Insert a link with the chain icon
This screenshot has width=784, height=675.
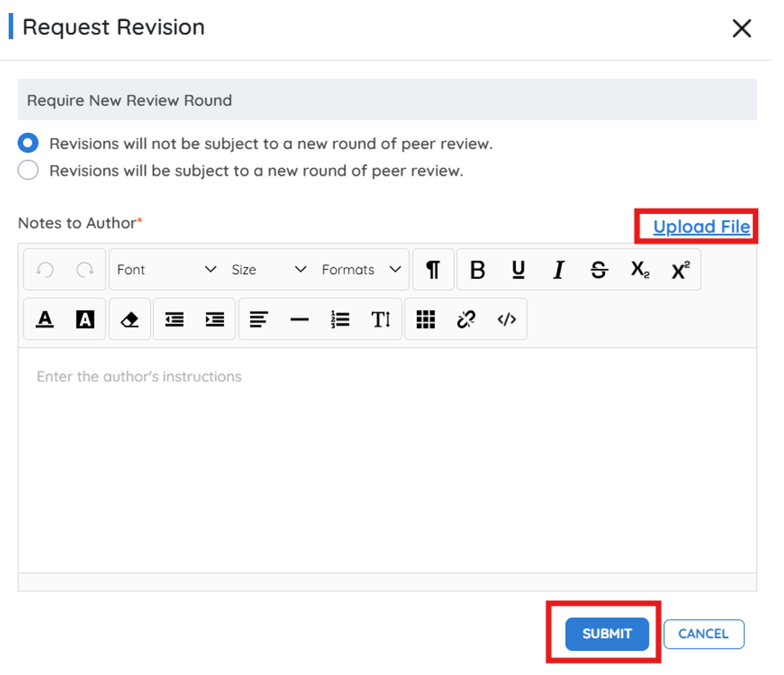click(466, 319)
